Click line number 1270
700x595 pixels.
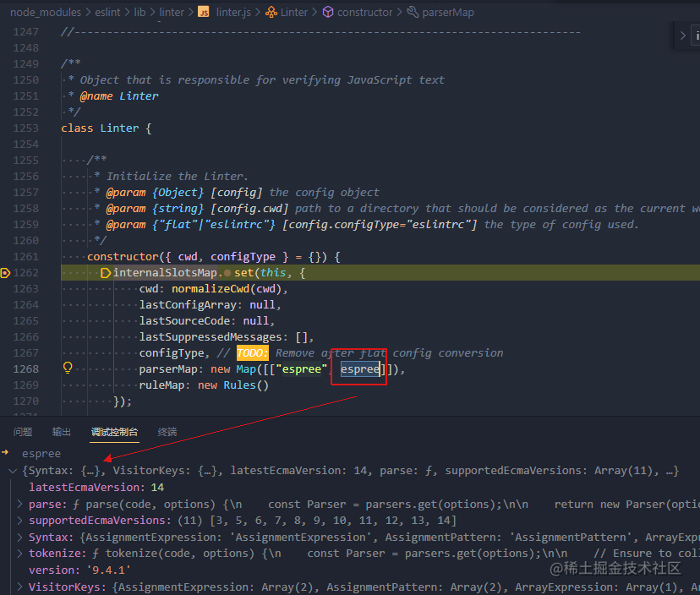[x=26, y=401]
